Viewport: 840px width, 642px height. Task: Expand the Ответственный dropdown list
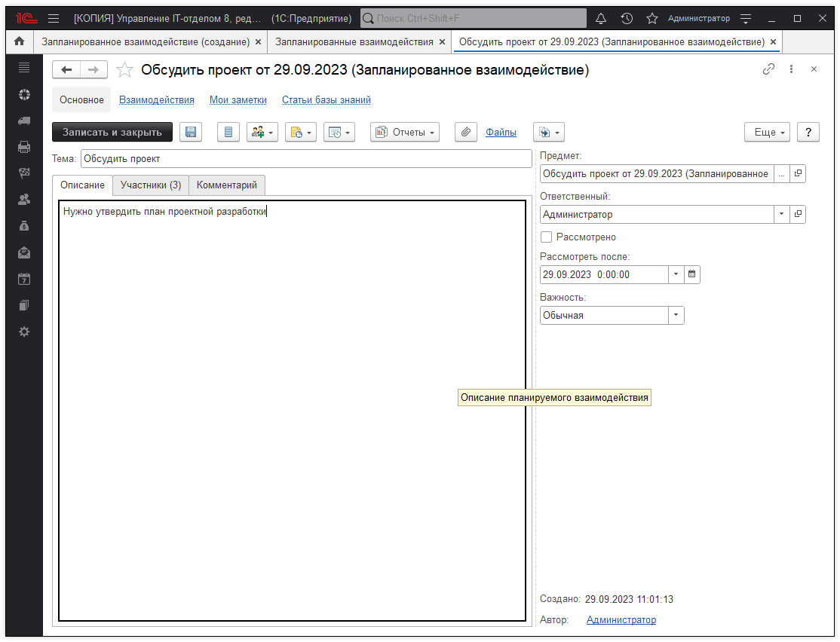coord(780,215)
